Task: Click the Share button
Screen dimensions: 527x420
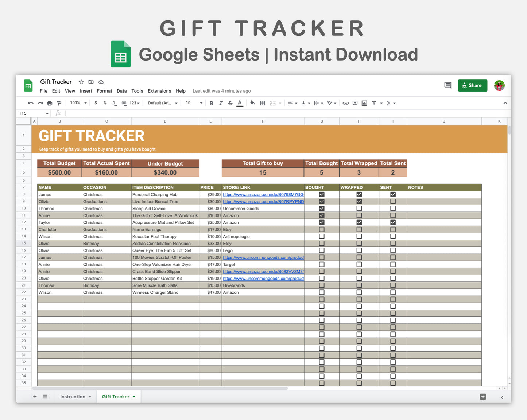Action: pos(472,85)
